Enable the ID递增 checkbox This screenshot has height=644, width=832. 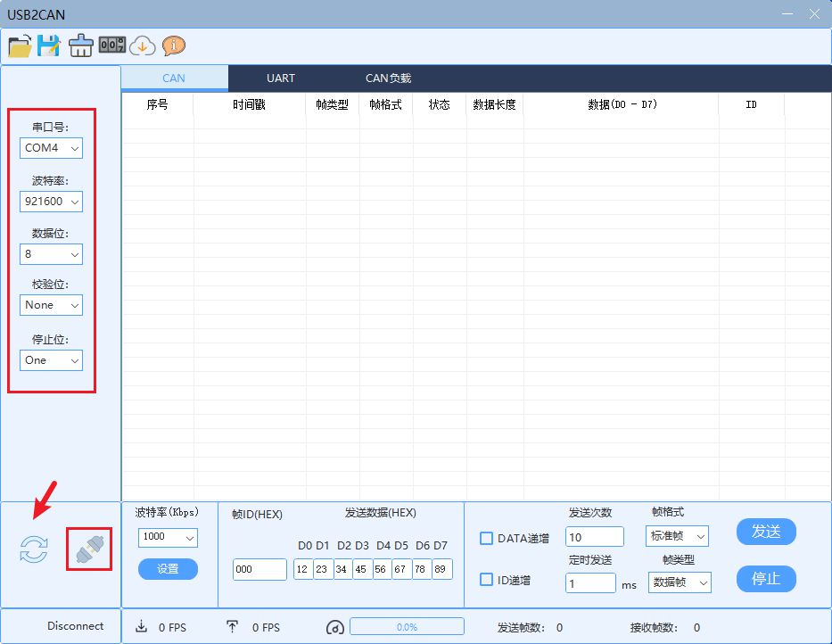tap(487, 579)
